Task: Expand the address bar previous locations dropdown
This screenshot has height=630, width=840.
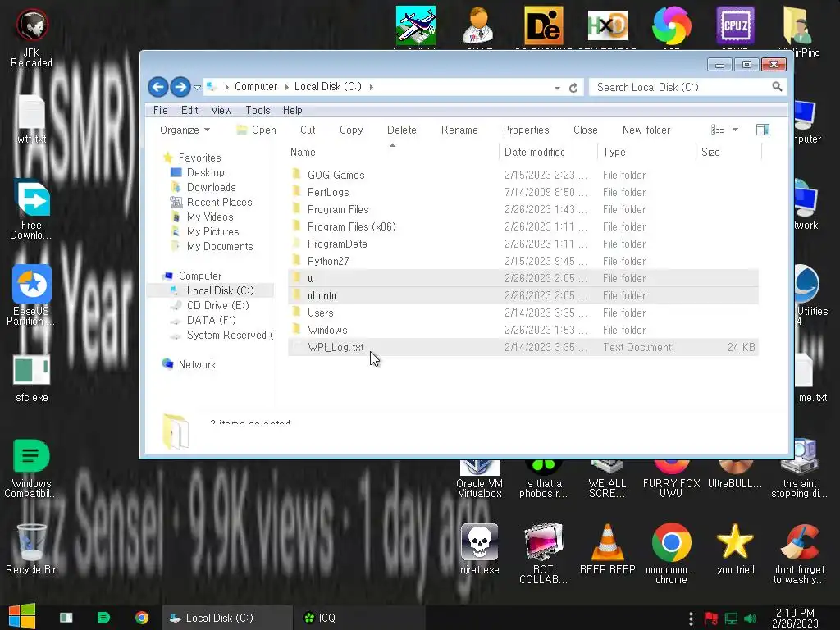Action: 557,87
